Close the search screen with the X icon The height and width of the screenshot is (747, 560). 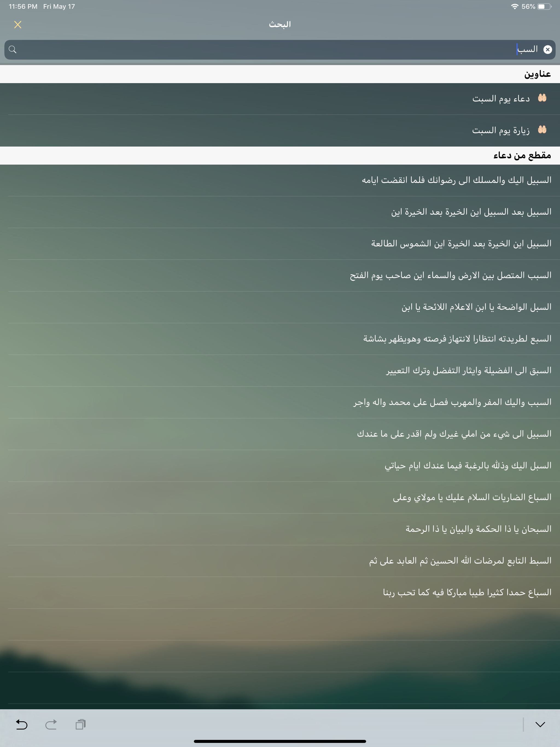[x=18, y=25]
